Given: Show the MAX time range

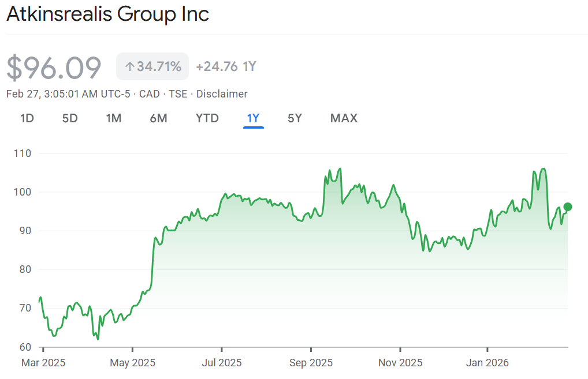Looking at the screenshot, I should click(x=344, y=118).
